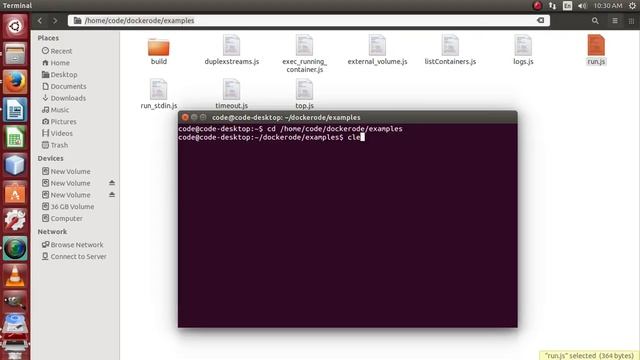This screenshot has width=640, height=360.
Task: Switch to list view
Action: click(x=615, y=20)
